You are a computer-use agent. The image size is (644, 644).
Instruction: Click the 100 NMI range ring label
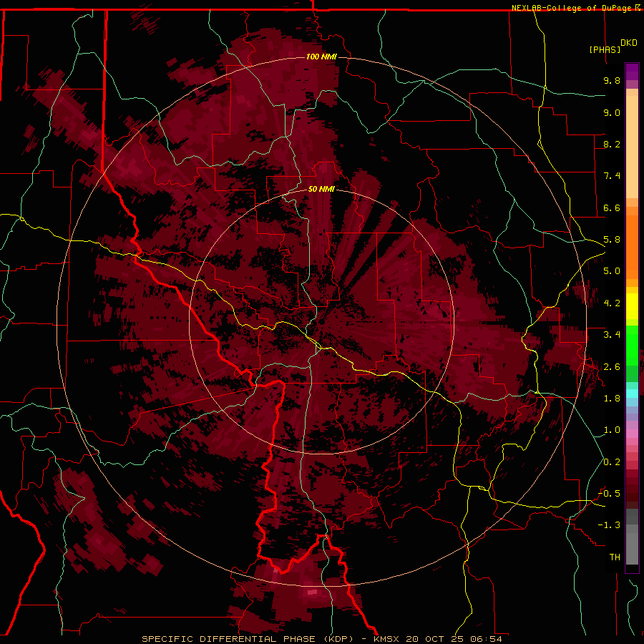pyautogui.click(x=321, y=57)
